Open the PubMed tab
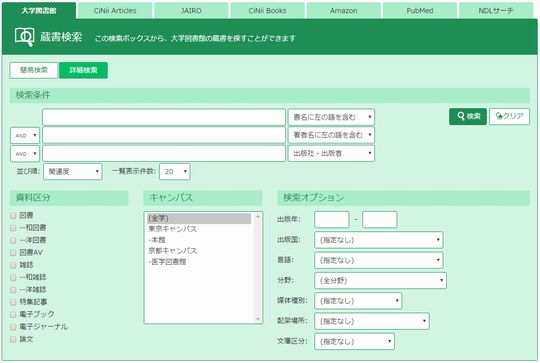The image size is (540, 363). pyautogui.click(x=420, y=11)
